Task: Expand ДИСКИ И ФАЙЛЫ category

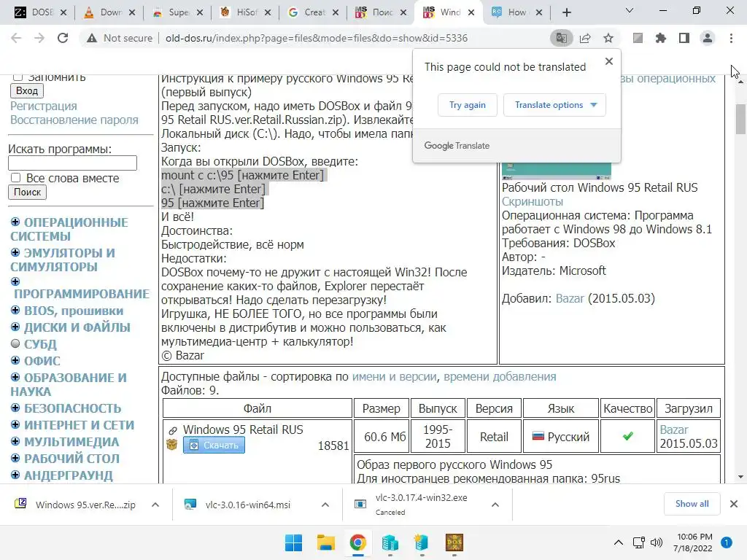Action: [15, 327]
